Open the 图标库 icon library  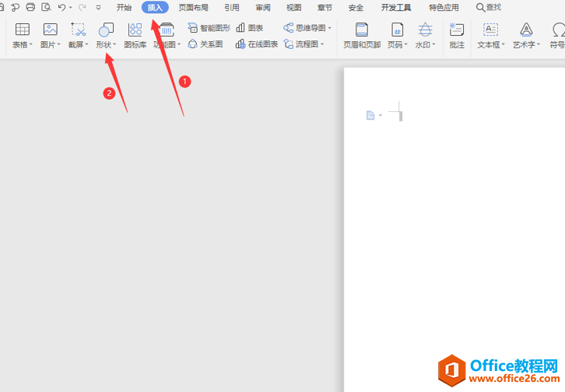pos(135,35)
